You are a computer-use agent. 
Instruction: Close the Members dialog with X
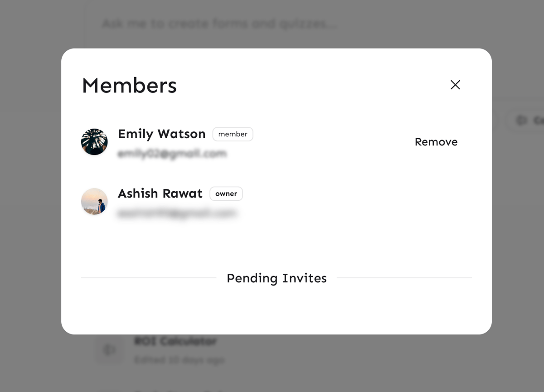click(x=455, y=85)
